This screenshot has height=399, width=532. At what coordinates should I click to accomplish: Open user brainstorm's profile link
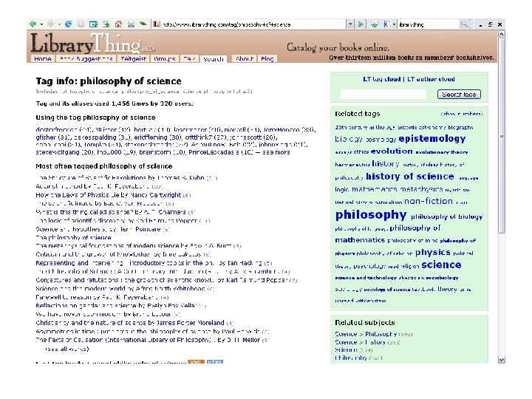[x=155, y=152]
